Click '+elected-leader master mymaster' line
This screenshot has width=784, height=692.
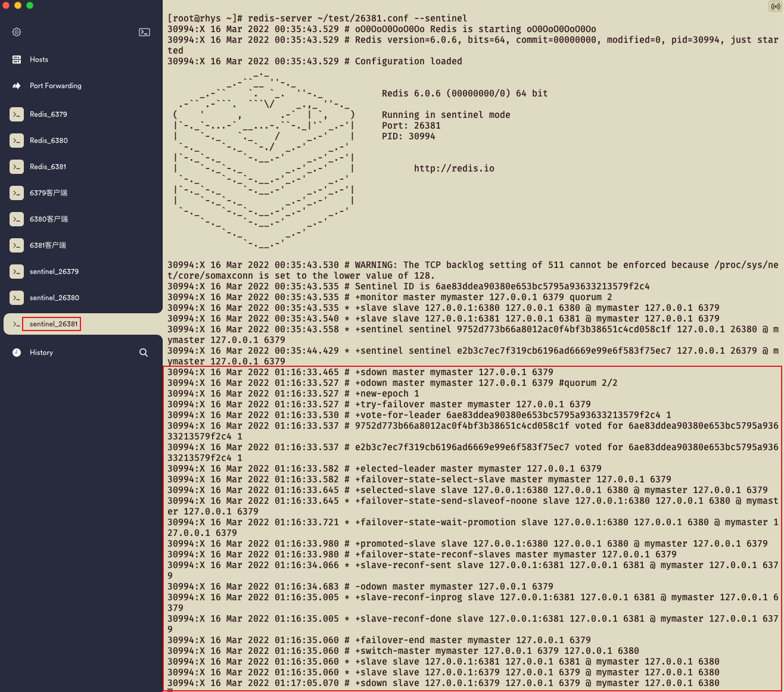pos(384,469)
